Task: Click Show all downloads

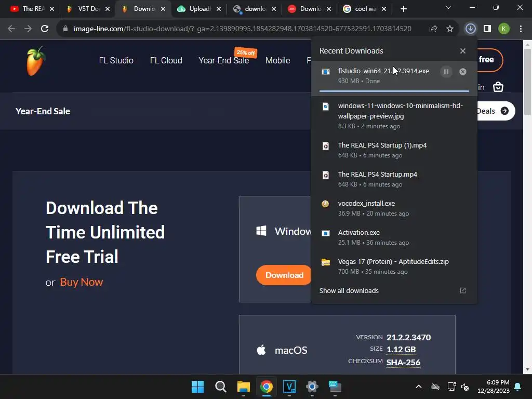Action: tap(349, 291)
